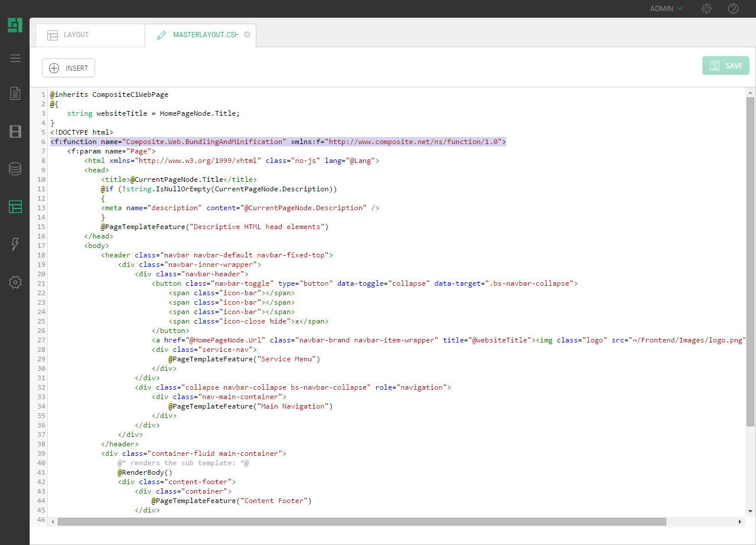Open System perspective gear icon in sidebar

pos(15,282)
